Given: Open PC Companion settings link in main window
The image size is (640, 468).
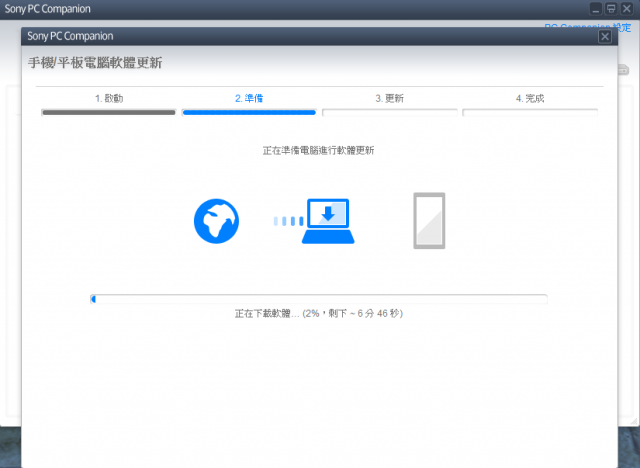Looking at the screenshot, I should [x=588, y=27].
